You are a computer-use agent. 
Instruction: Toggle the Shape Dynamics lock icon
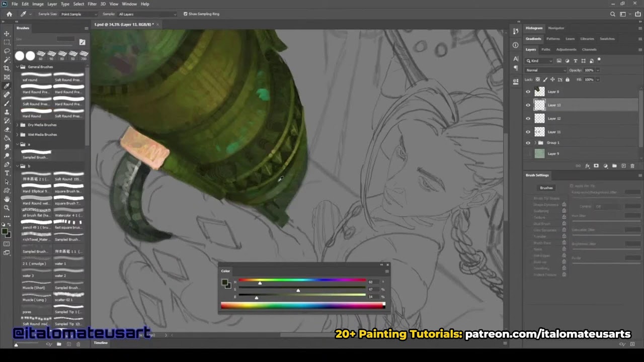564,205
